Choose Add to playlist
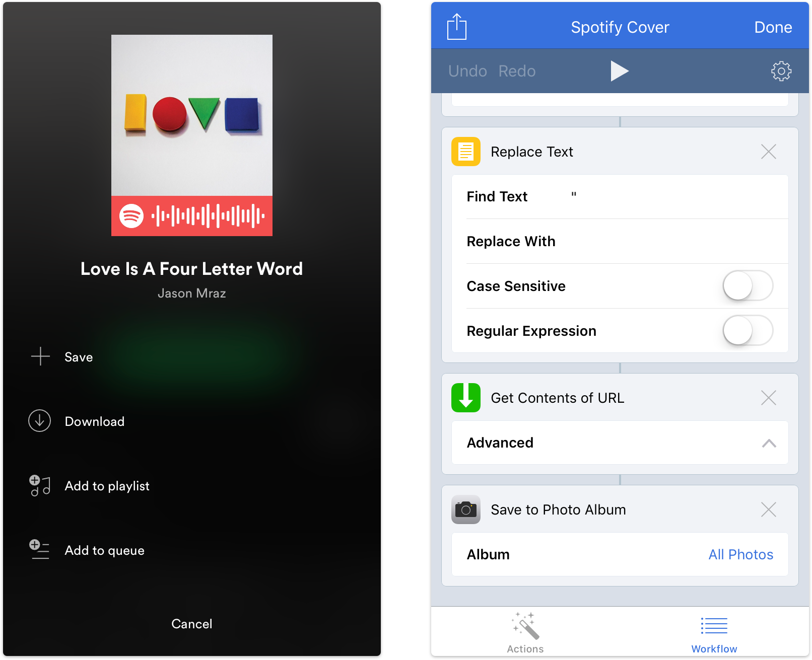812x660 pixels. [x=107, y=486]
